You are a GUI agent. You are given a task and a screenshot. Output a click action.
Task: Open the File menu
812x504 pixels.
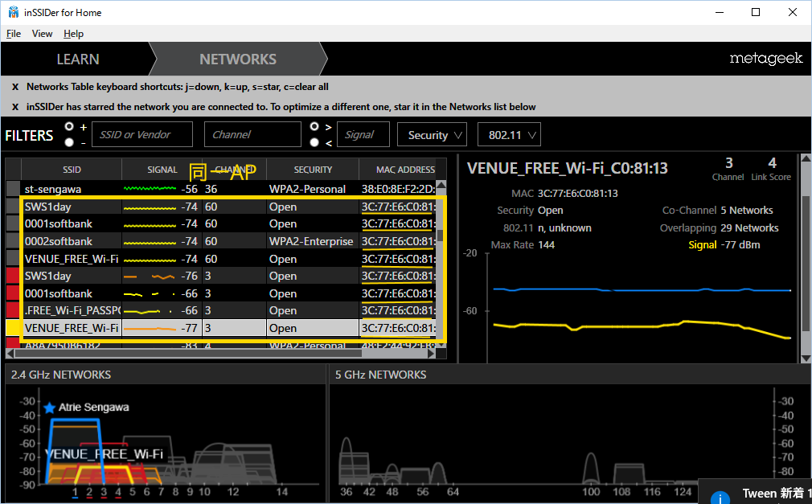pos(14,34)
